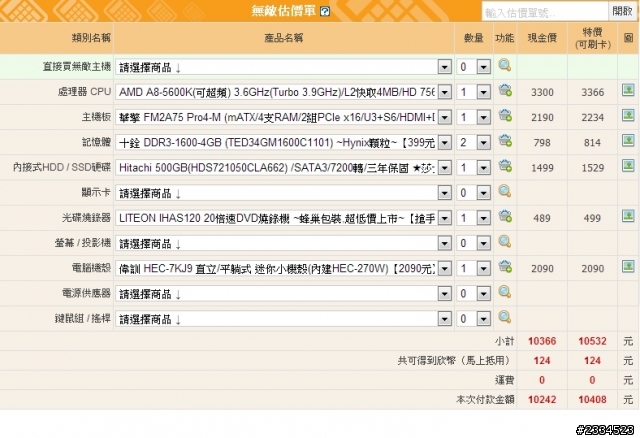This screenshot has height=438, width=640.
Task: Change quantity for 電源供應器 row
Action: click(473, 294)
